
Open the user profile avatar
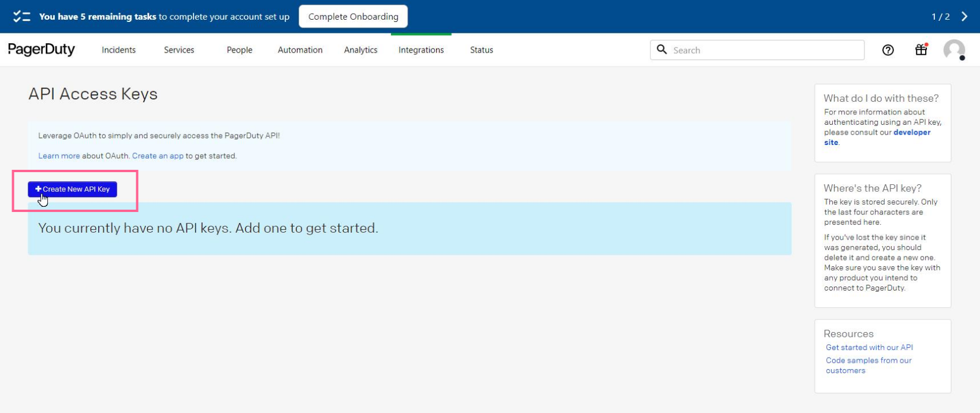tap(953, 50)
